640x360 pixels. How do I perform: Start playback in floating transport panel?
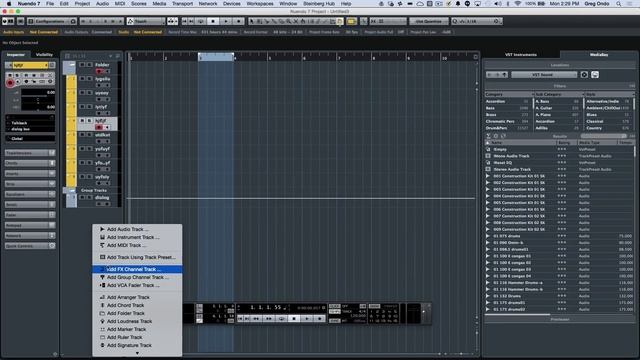click(307, 318)
